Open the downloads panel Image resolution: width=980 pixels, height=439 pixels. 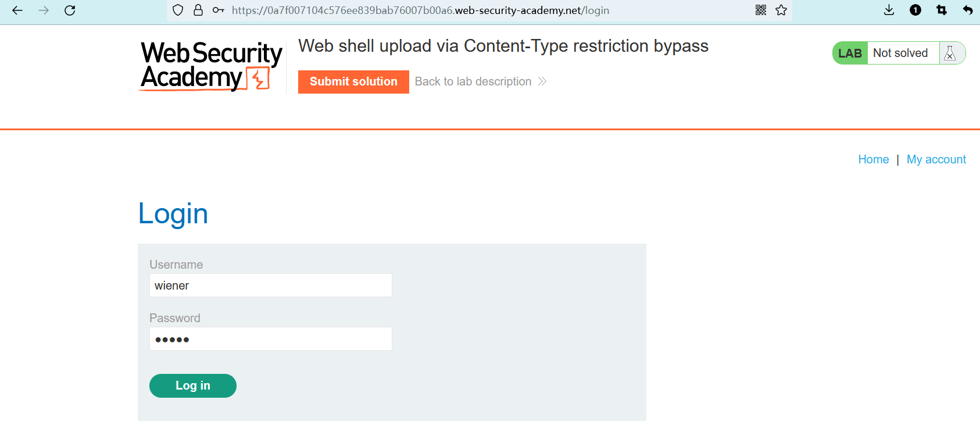[889, 10]
